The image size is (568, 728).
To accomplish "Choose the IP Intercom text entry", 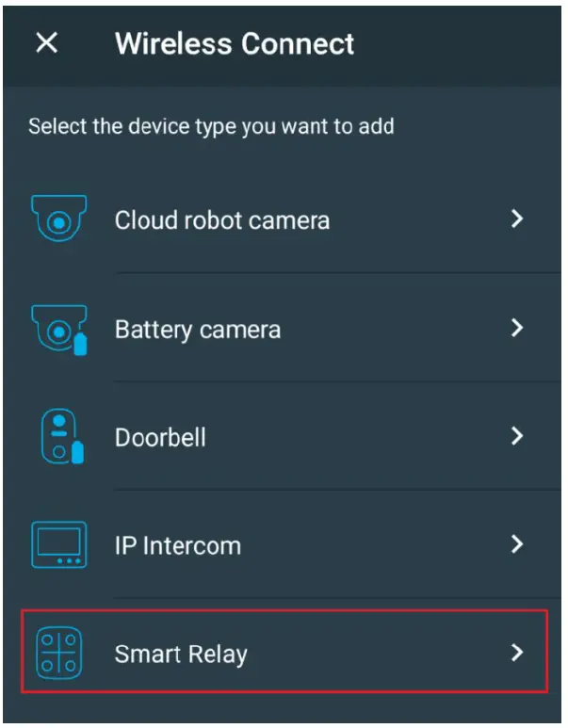I will click(x=178, y=545).
